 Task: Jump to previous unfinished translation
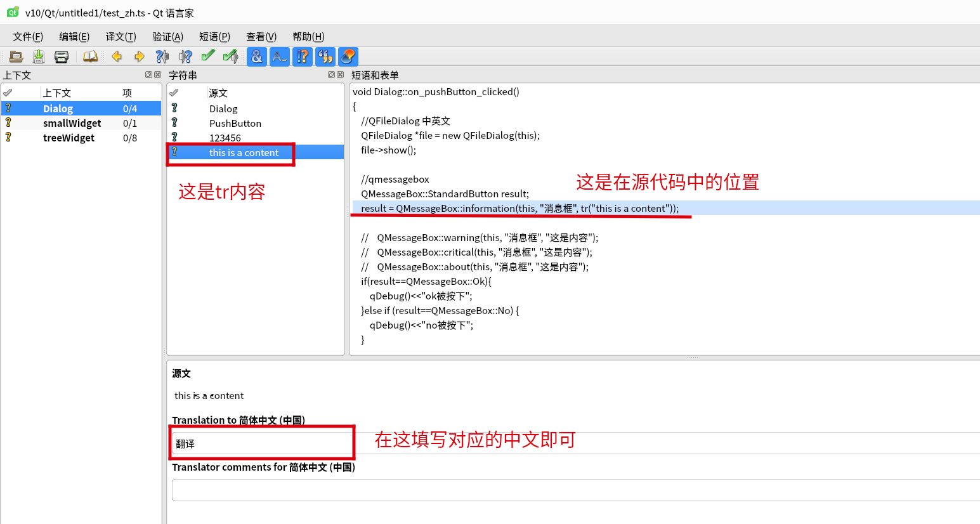point(162,56)
